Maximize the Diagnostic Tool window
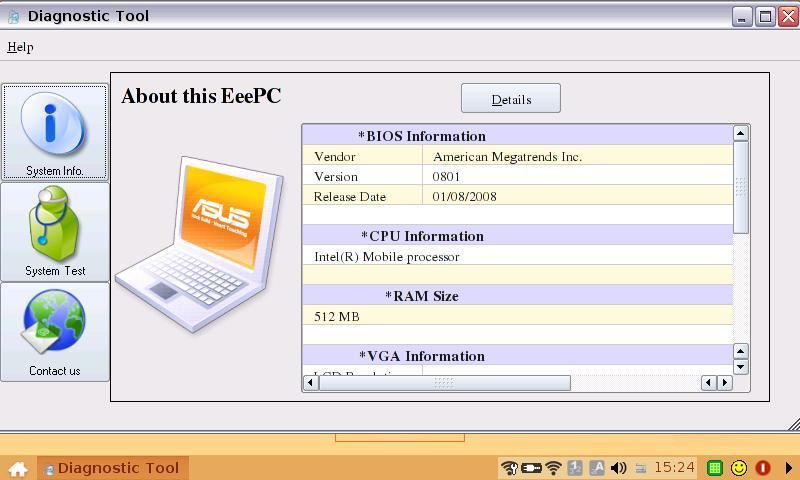Screen dimensions: 800x480 [765, 17]
